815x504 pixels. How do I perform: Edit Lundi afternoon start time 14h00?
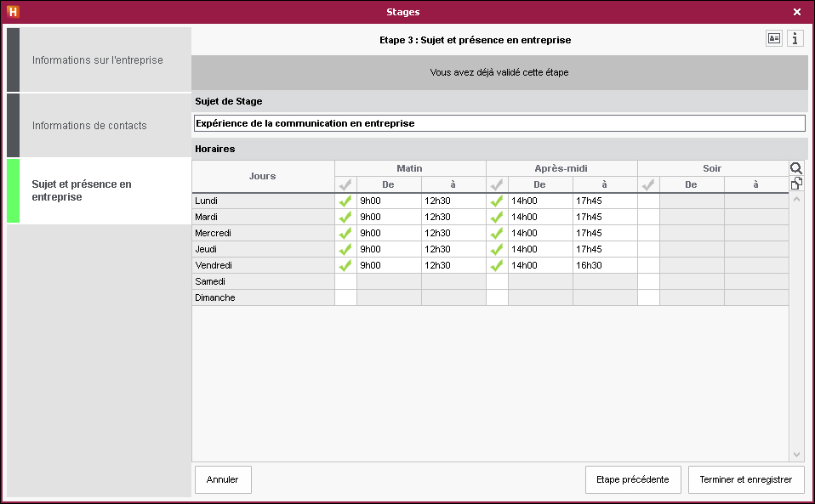[540, 201]
